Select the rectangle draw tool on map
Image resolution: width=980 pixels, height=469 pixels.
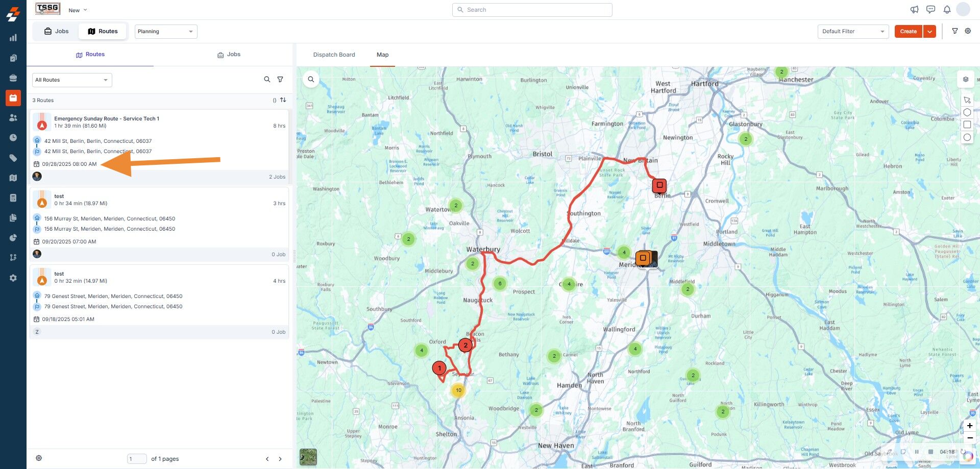(967, 125)
